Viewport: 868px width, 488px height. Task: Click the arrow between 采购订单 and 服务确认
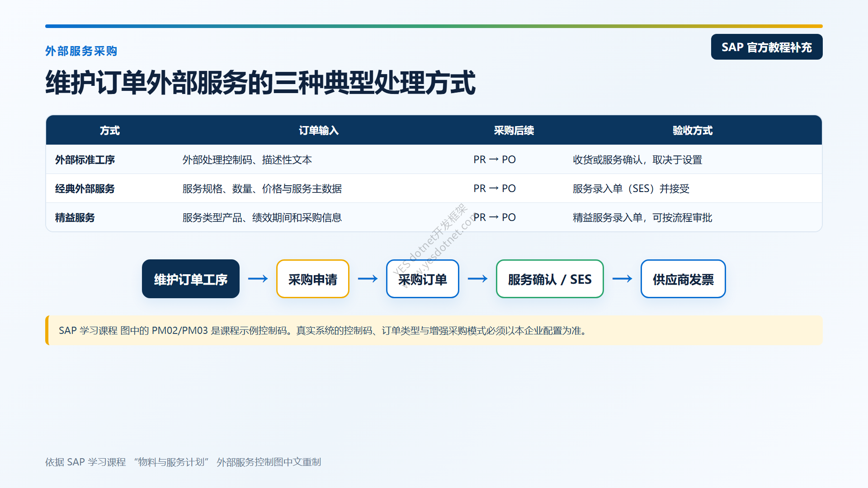pyautogui.click(x=478, y=279)
